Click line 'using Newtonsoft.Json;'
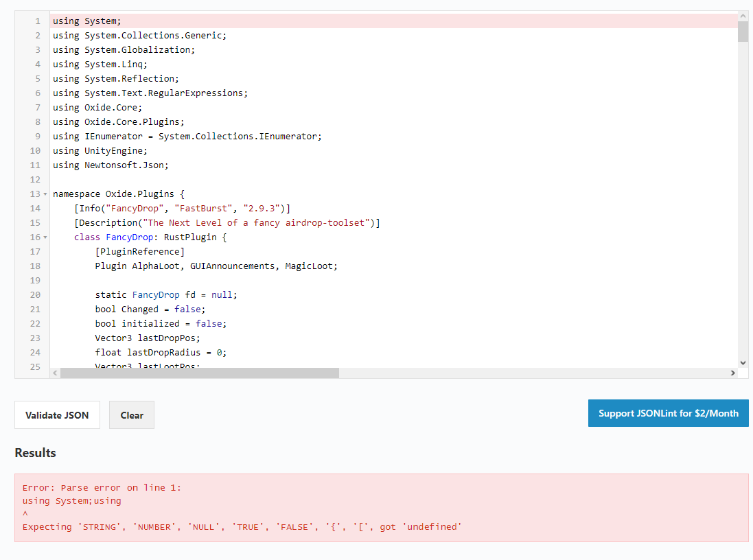Screen dimensions: 753x560 coord(111,165)
